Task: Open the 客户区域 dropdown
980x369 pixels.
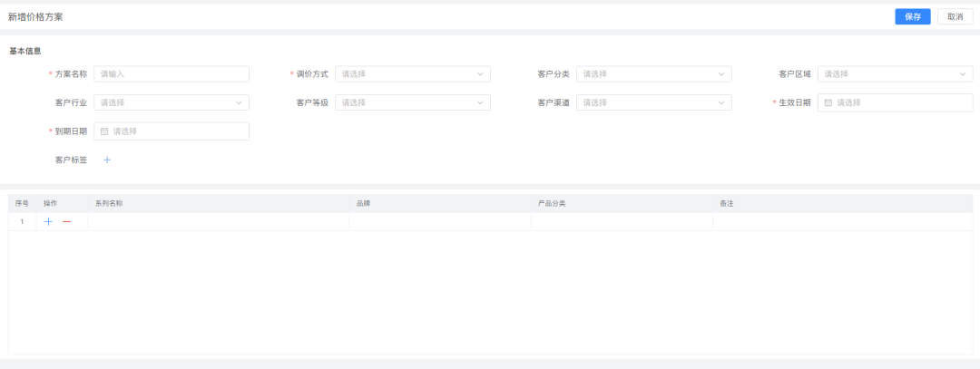Action: point(895,73)
